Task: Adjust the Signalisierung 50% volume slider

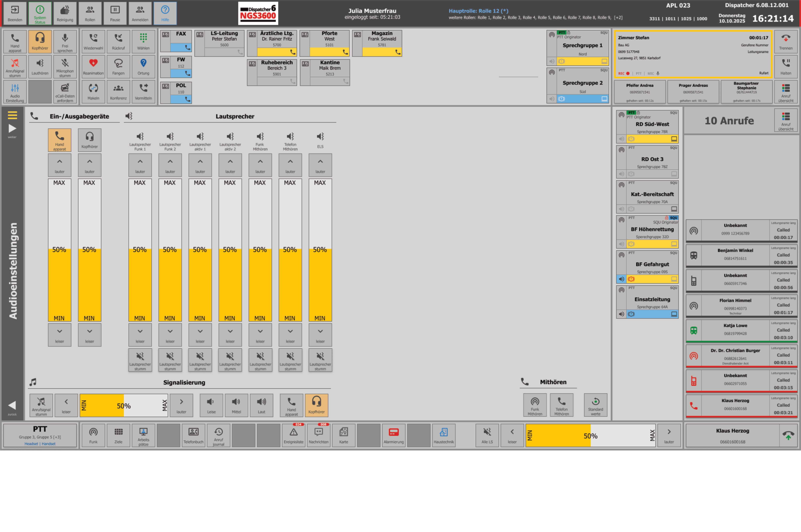Action: tap(124, 405)
